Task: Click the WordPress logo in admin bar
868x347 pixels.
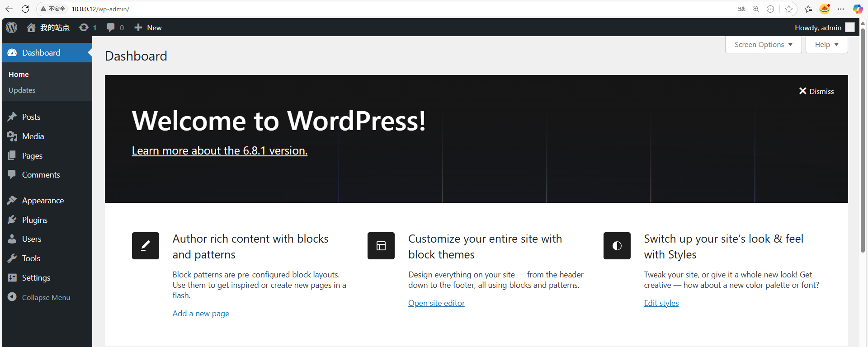Action: coord(12,28)
